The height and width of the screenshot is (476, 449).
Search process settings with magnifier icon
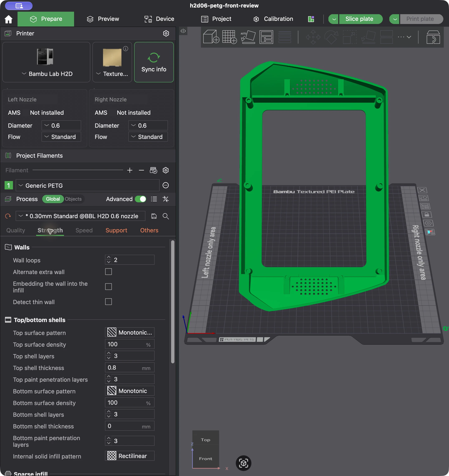(166, 216)
